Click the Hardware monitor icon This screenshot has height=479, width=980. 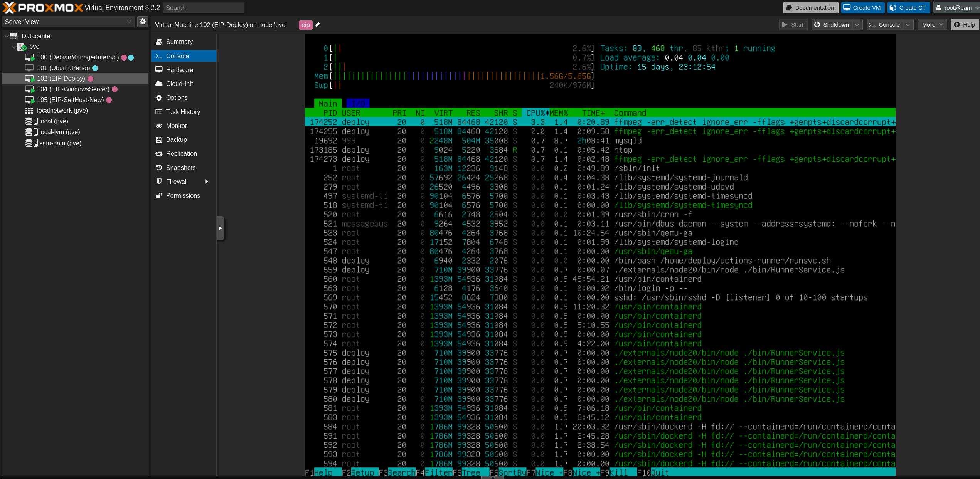point(159,70)
